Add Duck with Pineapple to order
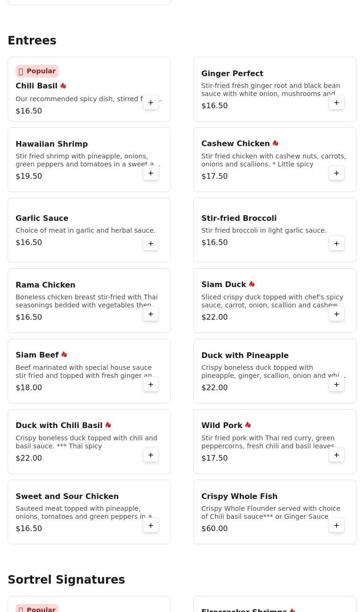The height and width of the screenshot is (612, 364). click(x=337, y=385)
